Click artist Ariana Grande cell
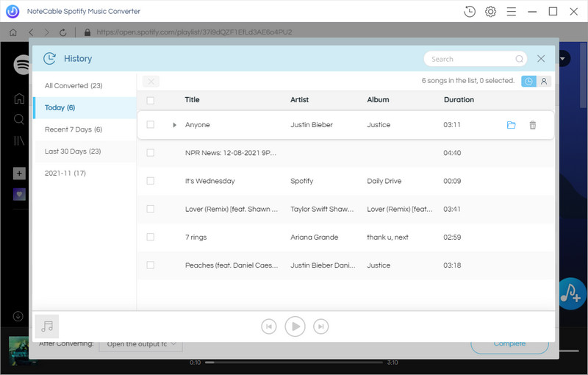588x375 pixels. pos(315,237)
